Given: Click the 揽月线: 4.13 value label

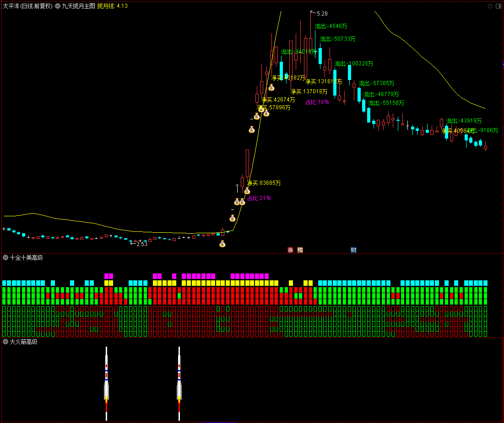Looking at the screenshot, I should pyautogui.click(x=113, y=6).
